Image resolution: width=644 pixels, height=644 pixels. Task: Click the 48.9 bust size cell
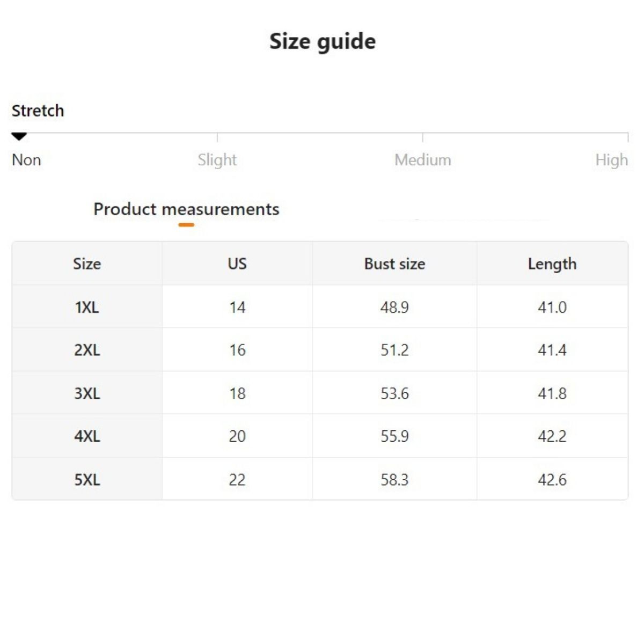(394, 308)
